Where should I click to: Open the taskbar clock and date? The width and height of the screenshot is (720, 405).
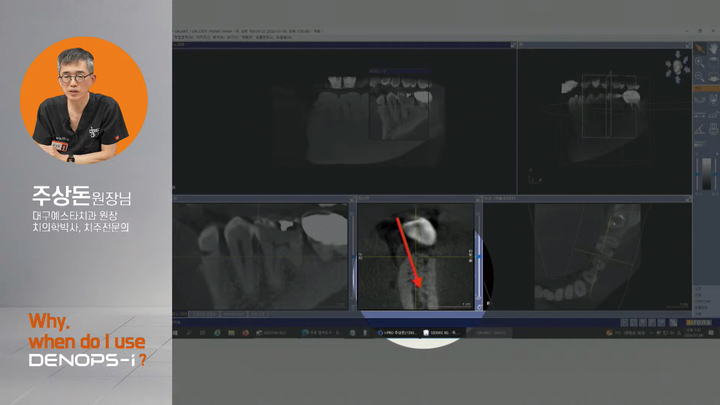pyautogui.click(x=692, y=333)
